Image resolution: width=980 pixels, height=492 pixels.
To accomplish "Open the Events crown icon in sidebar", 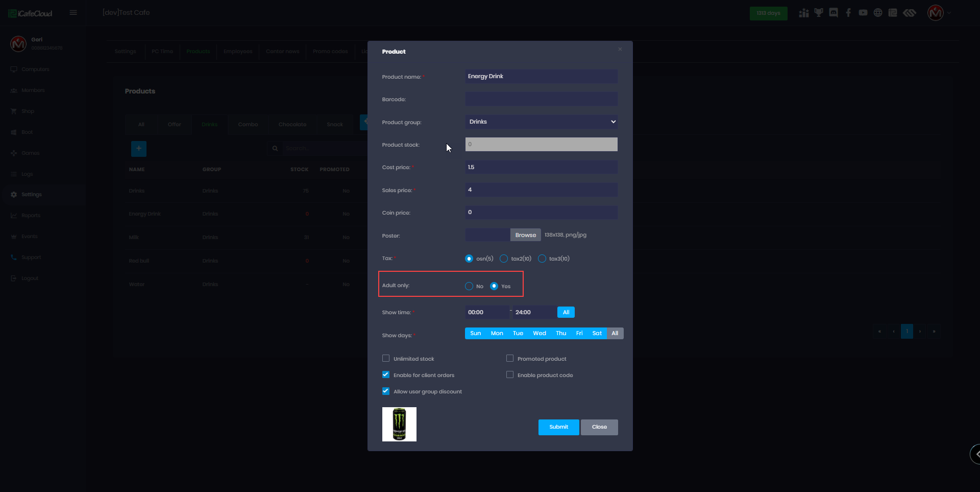I will pyautogui.click(x=14, y=237).
